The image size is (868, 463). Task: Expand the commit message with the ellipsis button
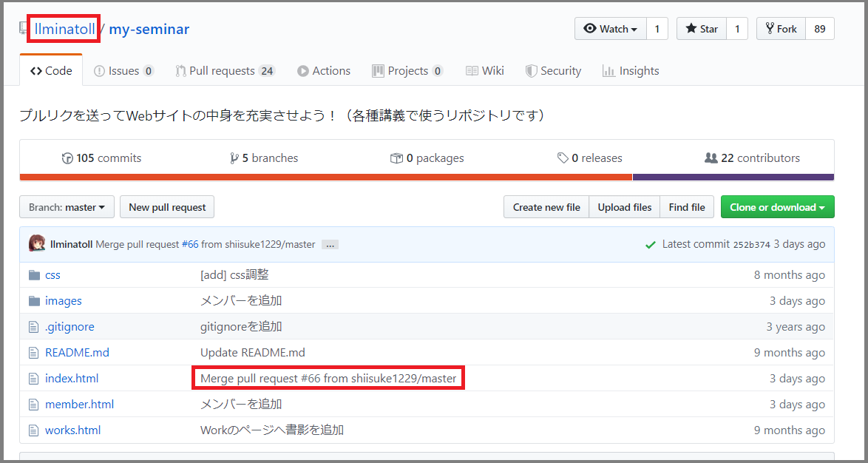330,244
